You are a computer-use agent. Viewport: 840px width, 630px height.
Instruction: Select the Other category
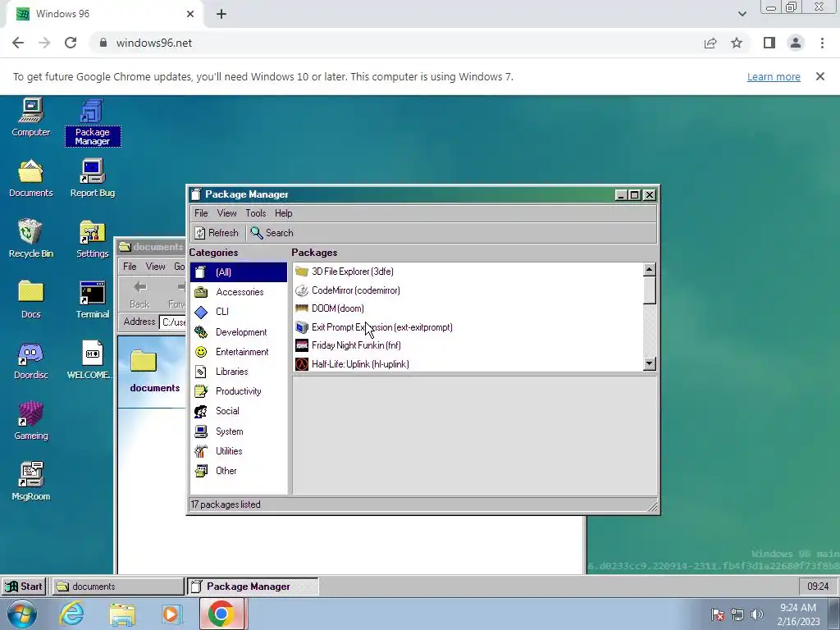(x=239, y=471)
